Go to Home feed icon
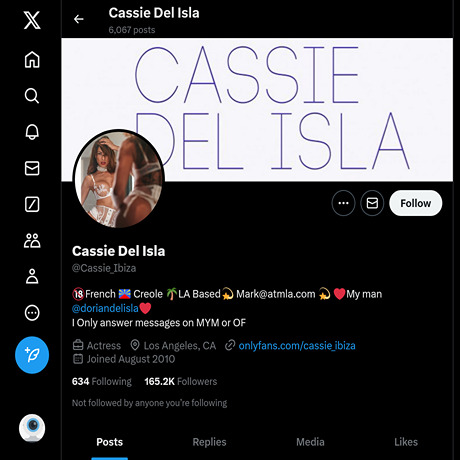Screen dimensions: 460x460 pyautogui.click(x=32, y=60)
